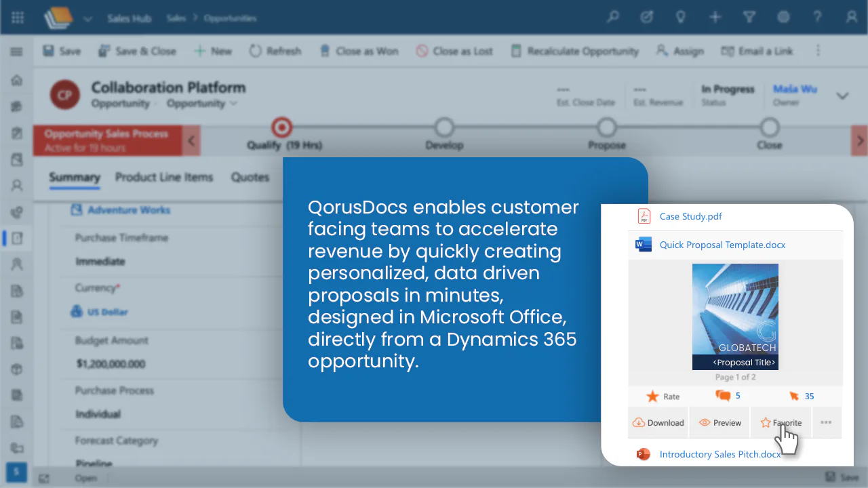The height and width of the screenshot is (488, 868).
Task: Click the Globatech proposal thumbnail
Action: click(735, 317)
